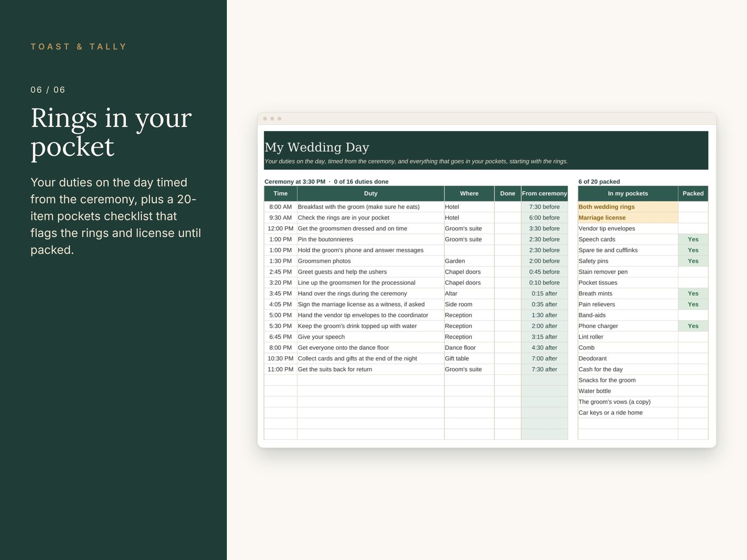The width and height of the screenshot is (747, 560).
Task: Select the My Wedding Day title banner
Action: tap(486, 150)
